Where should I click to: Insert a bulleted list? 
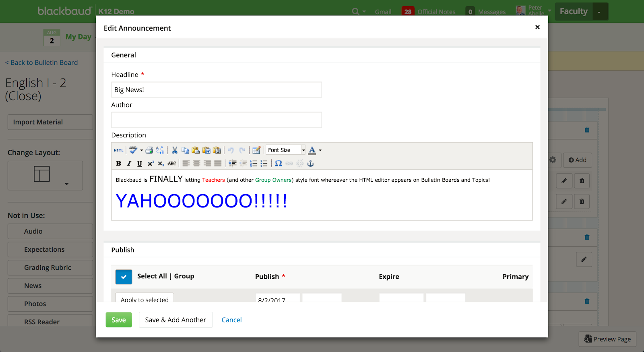tap(264, 164)
